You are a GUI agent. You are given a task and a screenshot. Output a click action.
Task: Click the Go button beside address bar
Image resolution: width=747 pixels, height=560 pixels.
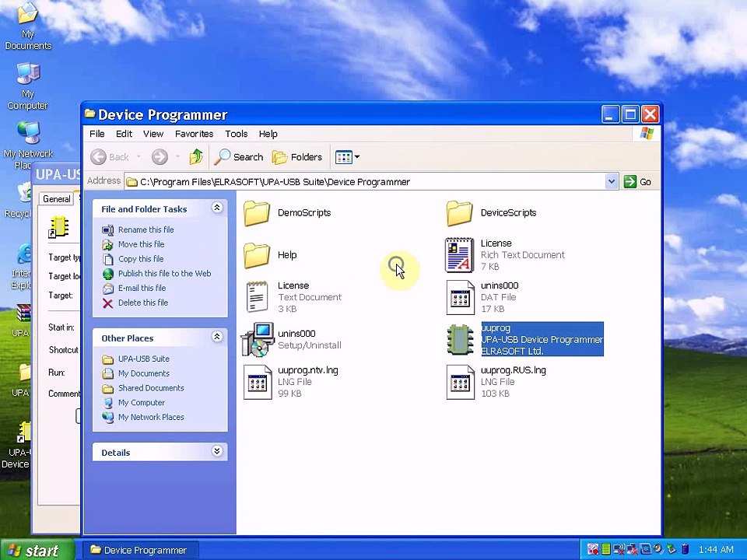[x=638, y=181]
